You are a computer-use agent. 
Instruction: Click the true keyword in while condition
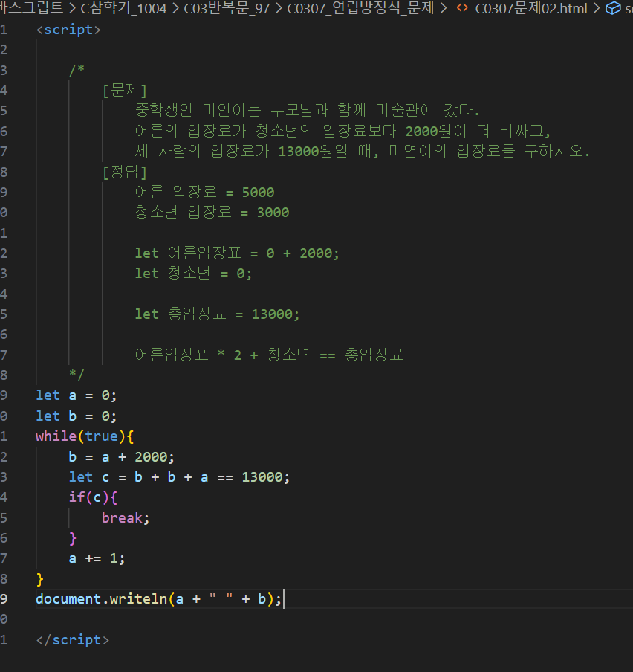point(101,436)
